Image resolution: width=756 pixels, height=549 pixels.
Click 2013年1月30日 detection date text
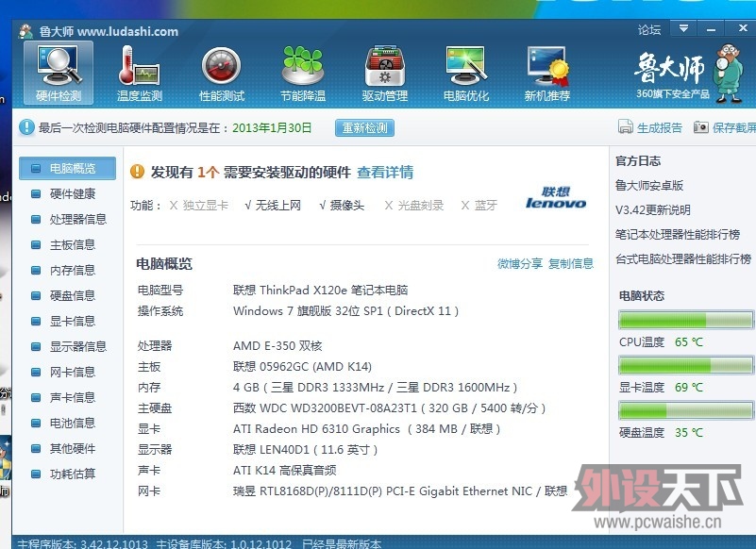[272, 127]
